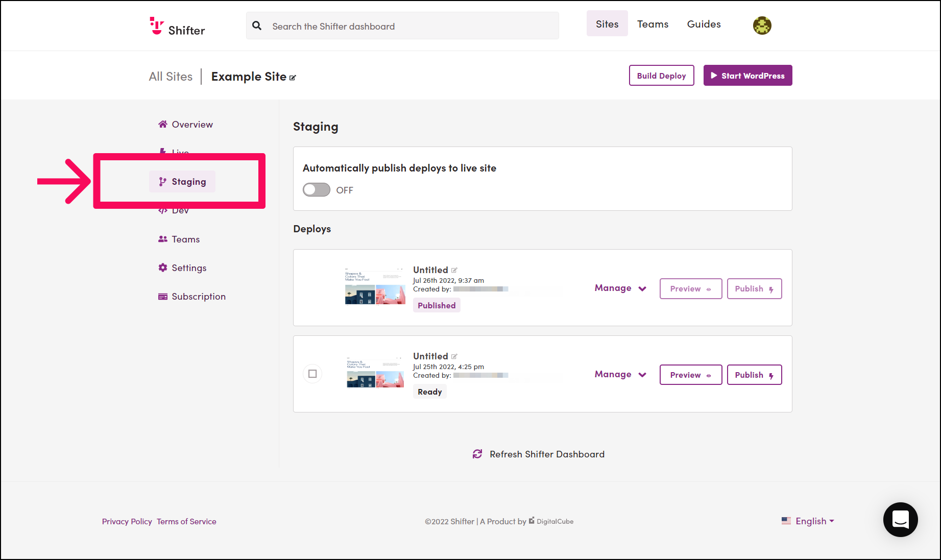941x560 pixels.
Task: Go to the Sites tab
Action: 607,24
